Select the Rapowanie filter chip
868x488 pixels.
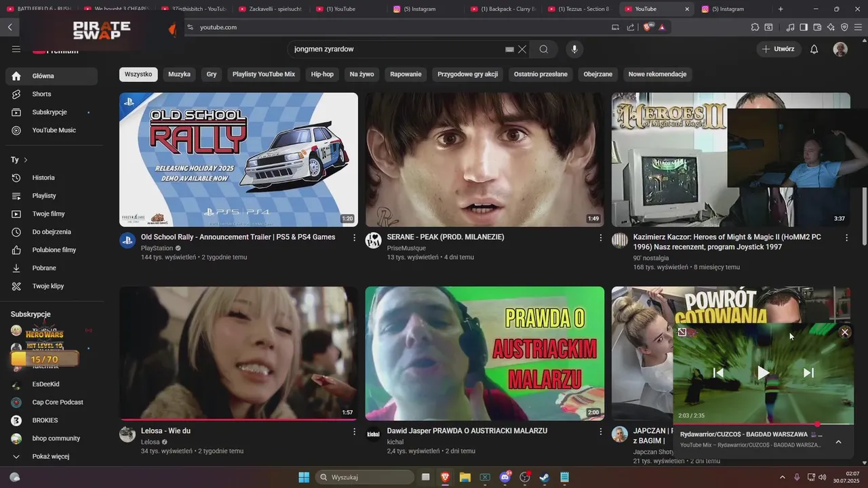pos(406,75)
